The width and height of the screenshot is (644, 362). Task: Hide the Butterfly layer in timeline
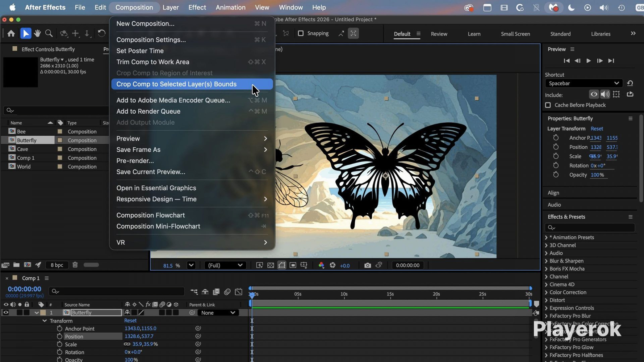click(x=6, y=313)
